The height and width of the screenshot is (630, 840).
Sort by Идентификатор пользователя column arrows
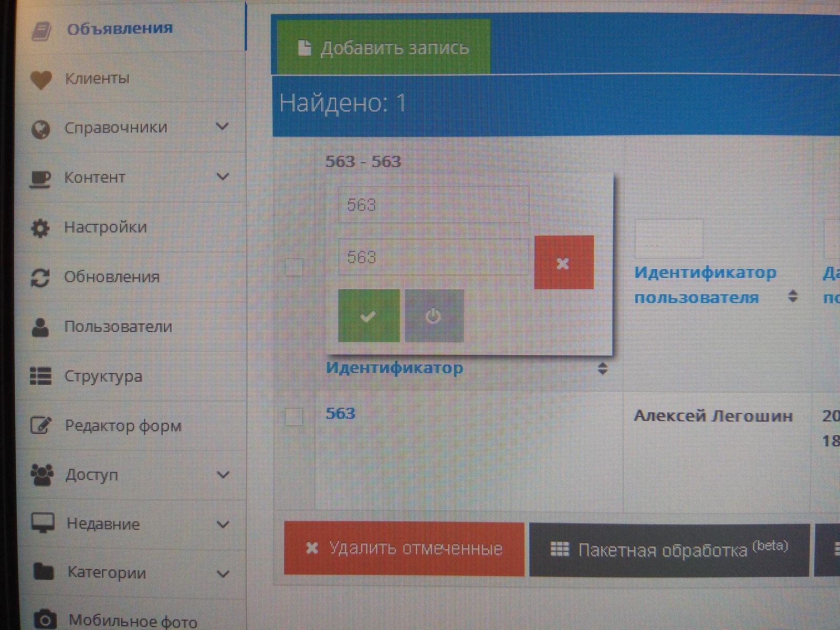[793, 297]
